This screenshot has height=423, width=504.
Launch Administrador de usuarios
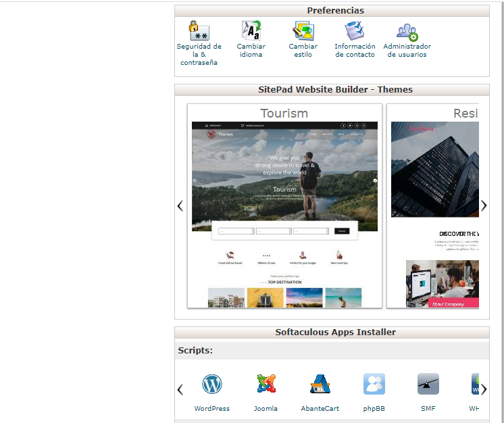point(407,32)
